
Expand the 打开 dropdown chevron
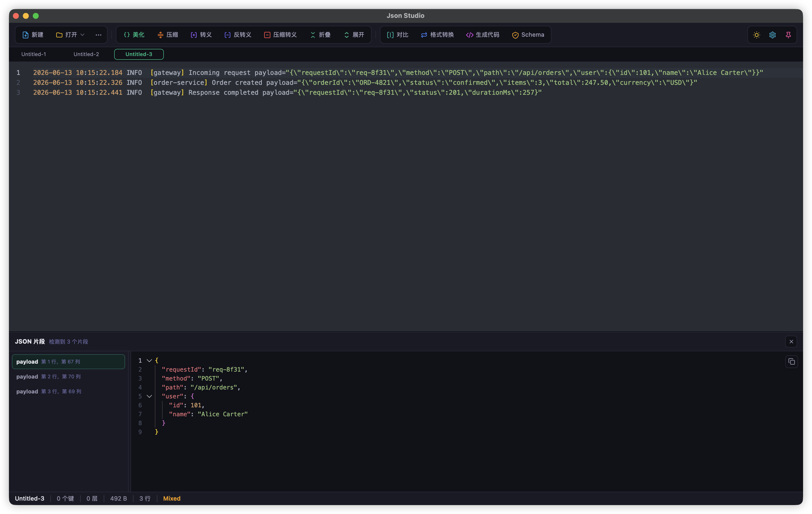coord(83,35)
